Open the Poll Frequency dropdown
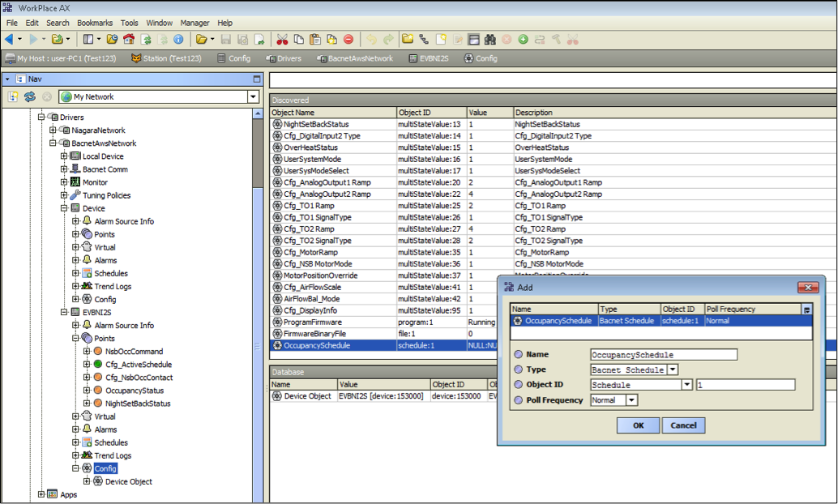838x504 pixels. [631, 400]
